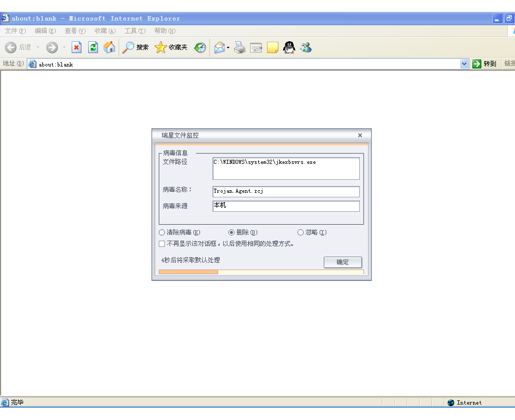The image size is (515, 420).
Task: Click the 链接 links toolbar label
Action: point(509,64)
